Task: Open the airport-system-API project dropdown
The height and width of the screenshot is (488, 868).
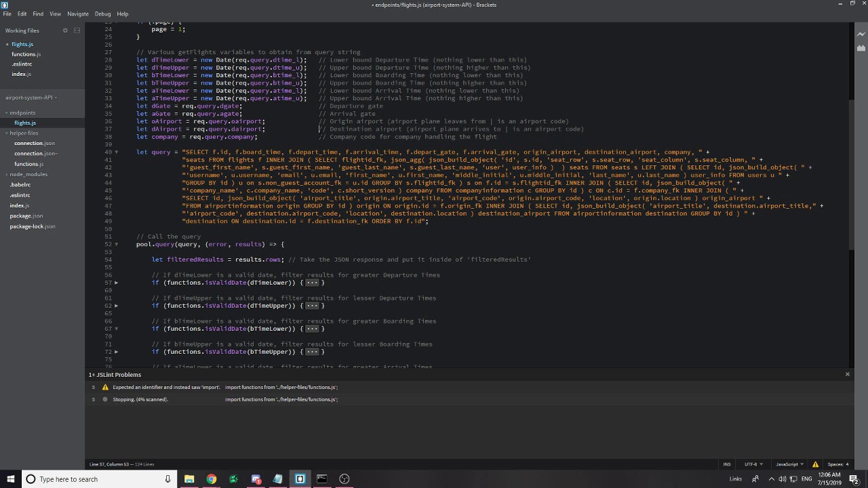Action: (31, 98)
